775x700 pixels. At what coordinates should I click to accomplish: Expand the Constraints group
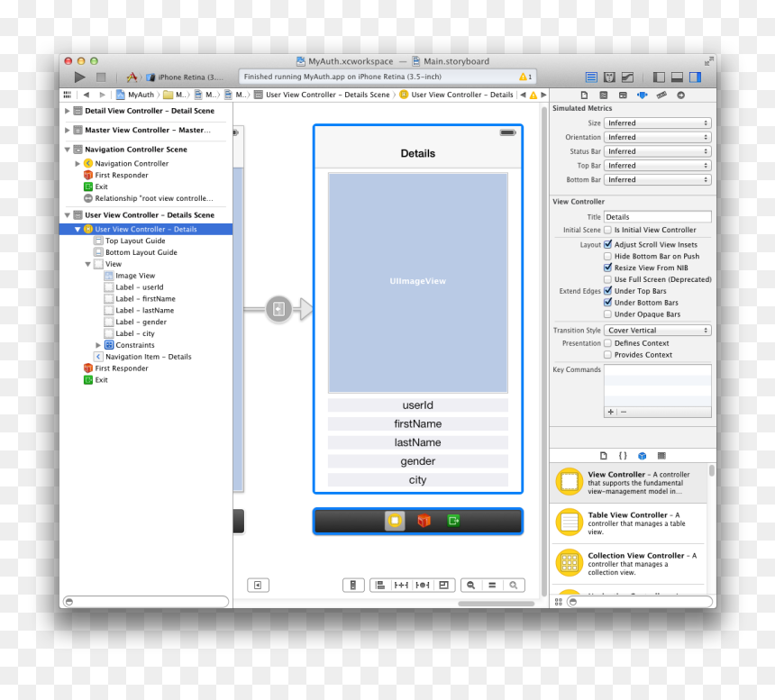click(x=98, y=345)
